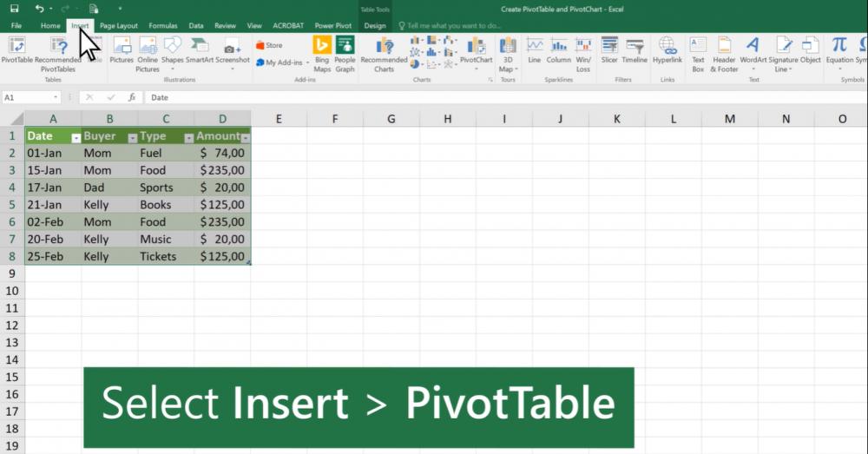
Task: Expand the Name Box dropdown arrow
Action: coord(56,97)
